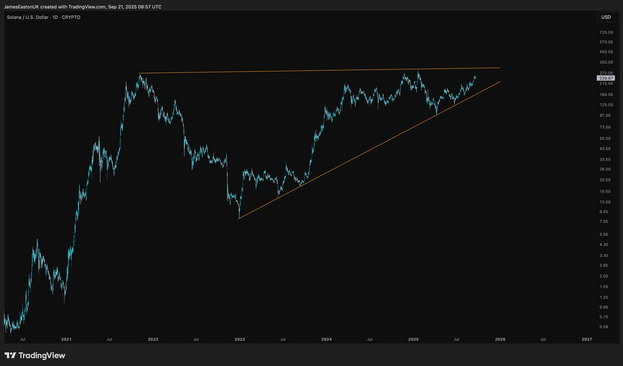
Task: Click the 350.00 price level on axis
Action: point(606,62)
